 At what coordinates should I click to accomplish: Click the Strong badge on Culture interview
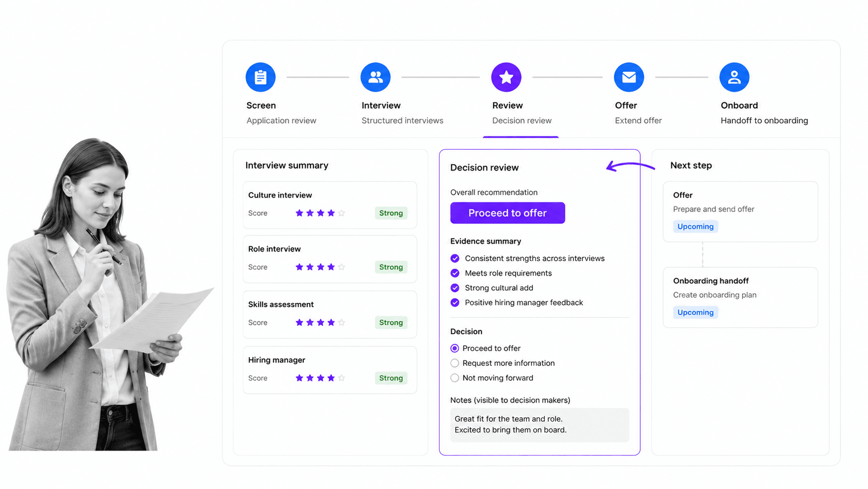coord(391,213)
